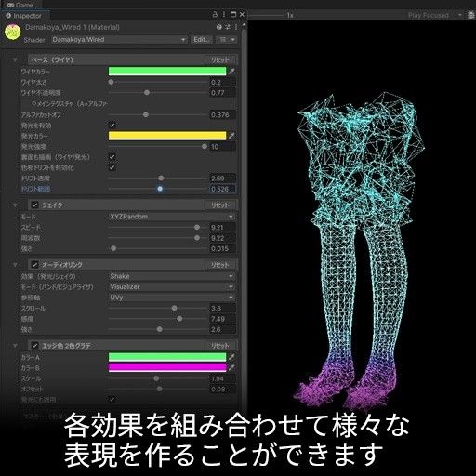Click the ドリフト範囲 value field 0.526

(222, 189)
